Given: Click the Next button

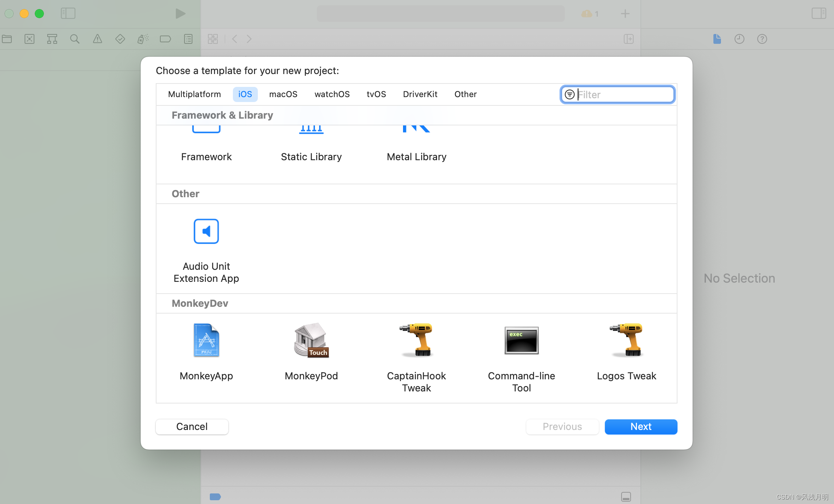Looking at the screenshot, I should pyautogui.click(x=641, y=427).
